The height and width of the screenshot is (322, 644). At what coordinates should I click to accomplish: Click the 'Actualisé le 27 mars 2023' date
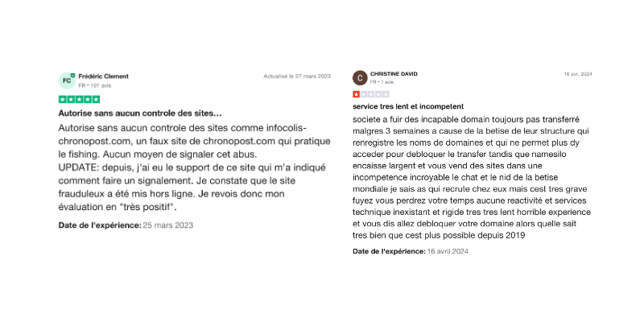pos(297,76)
